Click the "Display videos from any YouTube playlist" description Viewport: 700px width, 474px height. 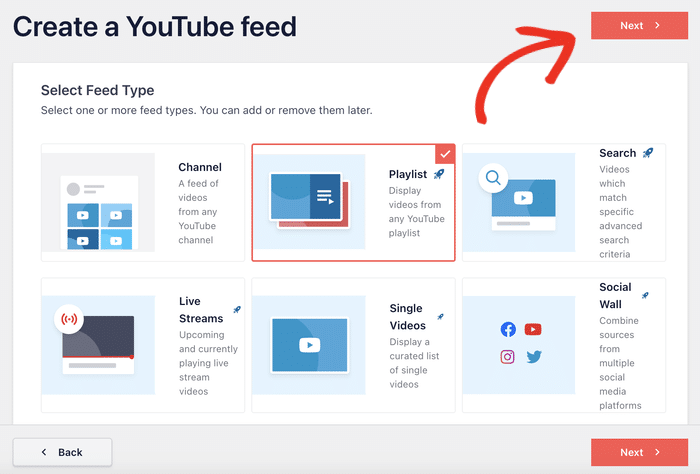click(417, 212)
